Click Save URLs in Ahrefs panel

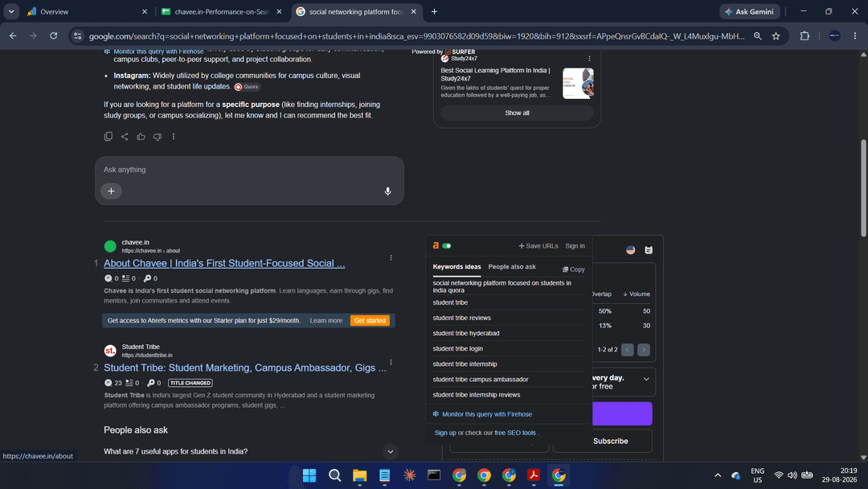tap(538, 246)
